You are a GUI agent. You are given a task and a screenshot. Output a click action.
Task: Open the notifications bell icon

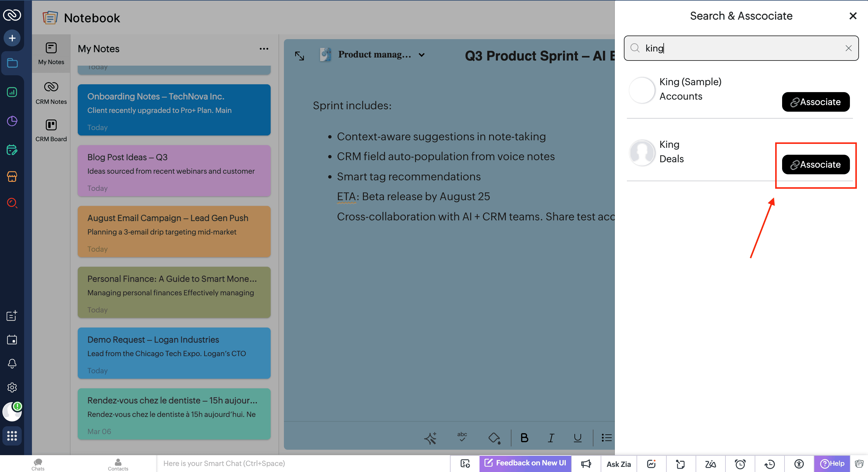(12, 364)
